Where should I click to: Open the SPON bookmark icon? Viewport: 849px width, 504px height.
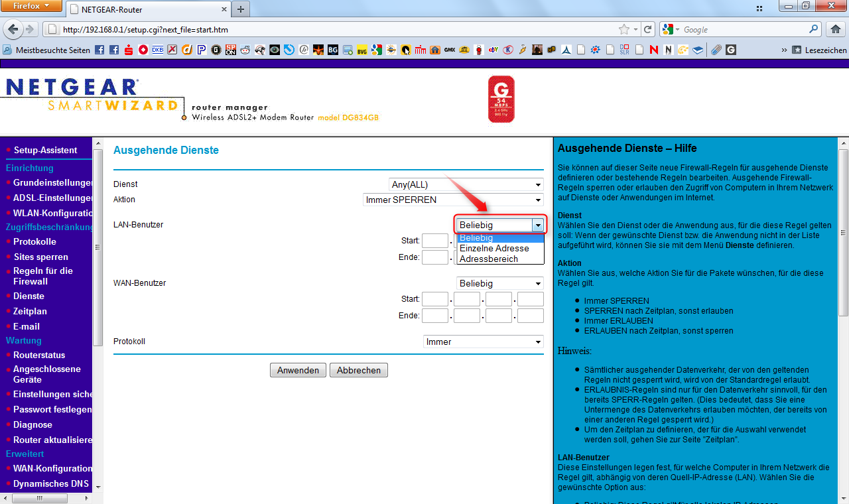[230, 50]
